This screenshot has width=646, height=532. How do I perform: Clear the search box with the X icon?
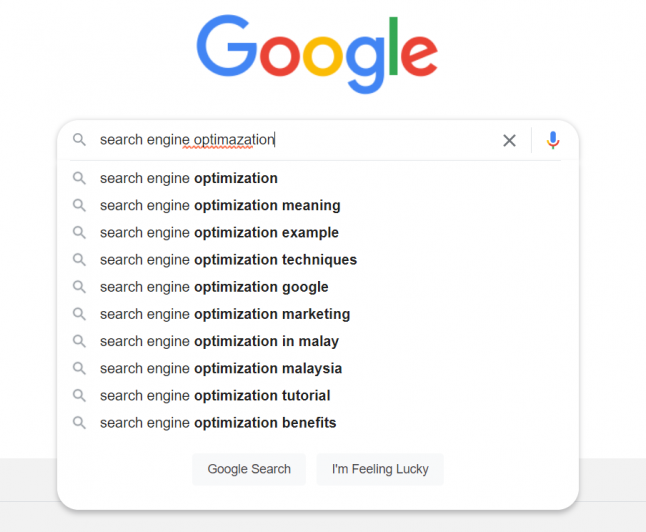509,141
